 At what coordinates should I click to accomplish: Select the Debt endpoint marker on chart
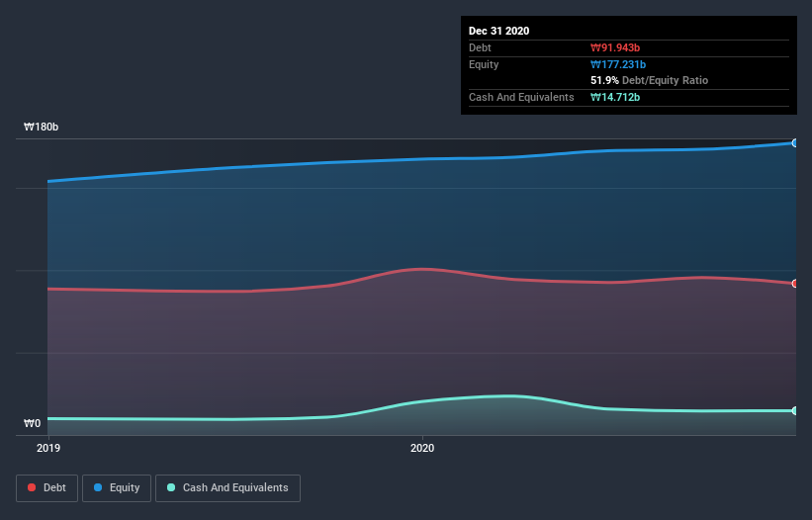coord(795,284)
